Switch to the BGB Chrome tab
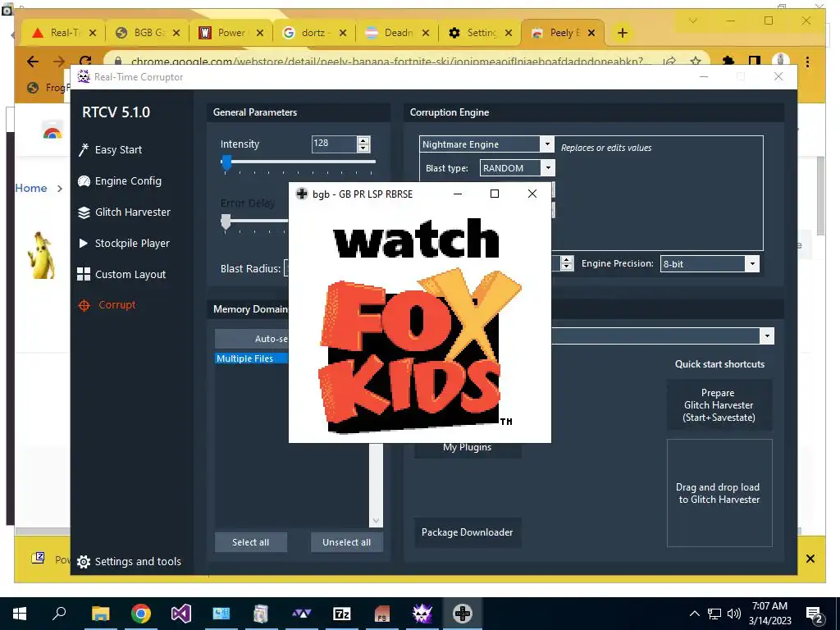This screenshot has height=630, width=840. click(x=148, y=33)
